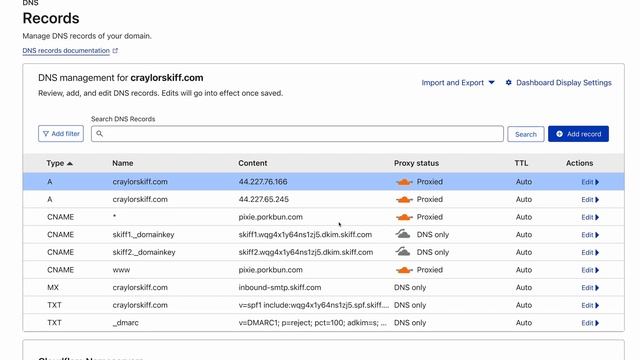This screenshot has width=640, height=360.
Task: Click orange Proxied cloud for 44.227.65.245
Action: [x=404, y=200]
